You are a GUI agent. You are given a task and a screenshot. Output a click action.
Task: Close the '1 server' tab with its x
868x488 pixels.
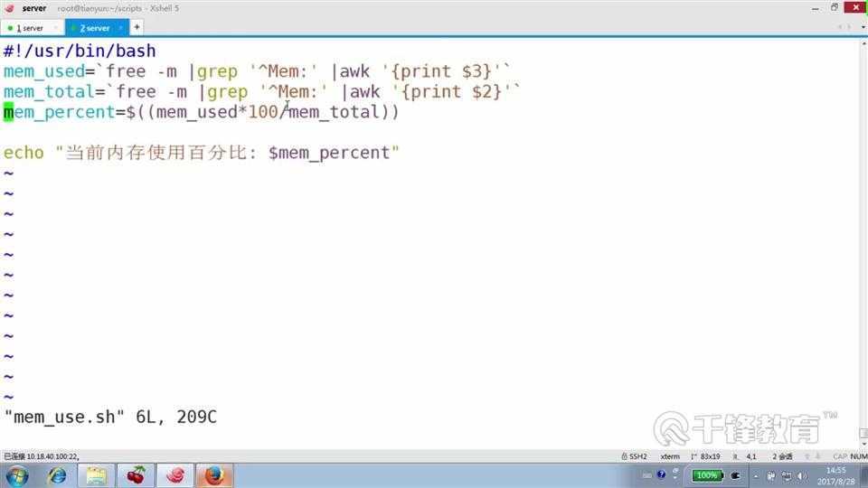pos(55,28)
